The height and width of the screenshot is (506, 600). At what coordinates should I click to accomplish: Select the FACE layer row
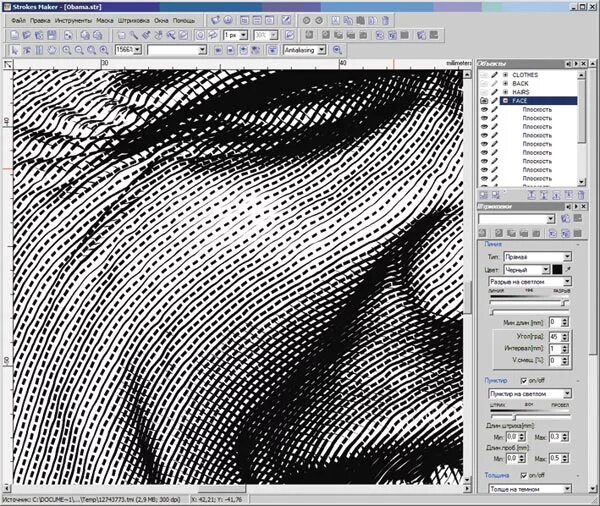(539, 101)
